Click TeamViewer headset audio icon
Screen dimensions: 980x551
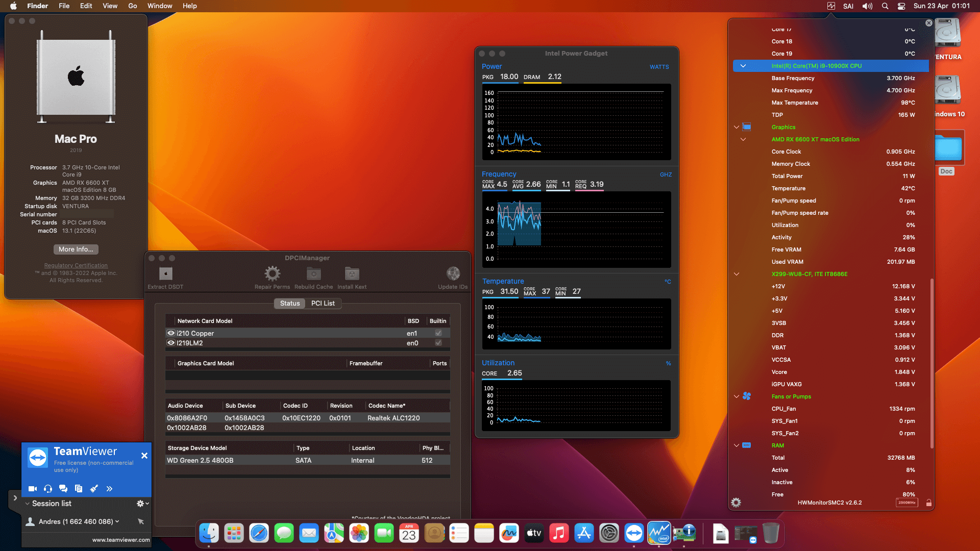click(x=48, y=489)
